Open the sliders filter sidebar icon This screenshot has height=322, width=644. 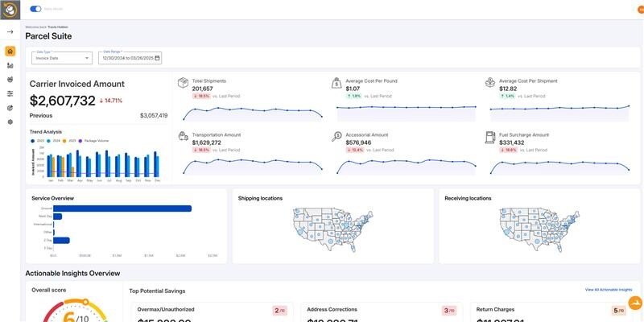pos(10,93)
